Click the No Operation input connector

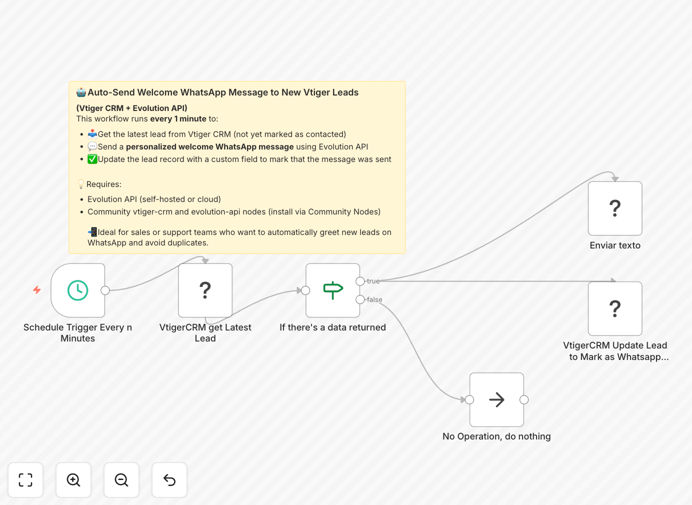[x=470, y=399]
